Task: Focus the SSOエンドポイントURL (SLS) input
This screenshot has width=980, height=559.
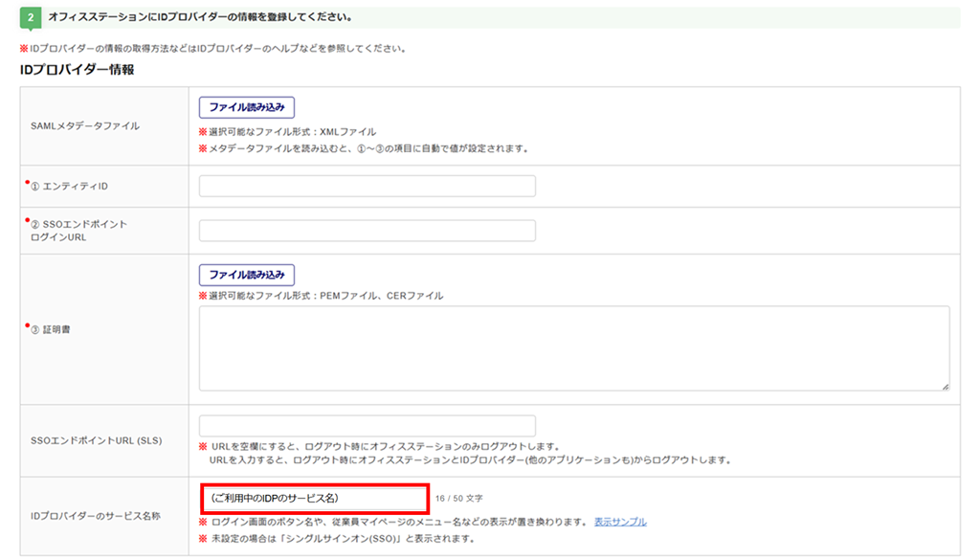Action: click(367, 426)
